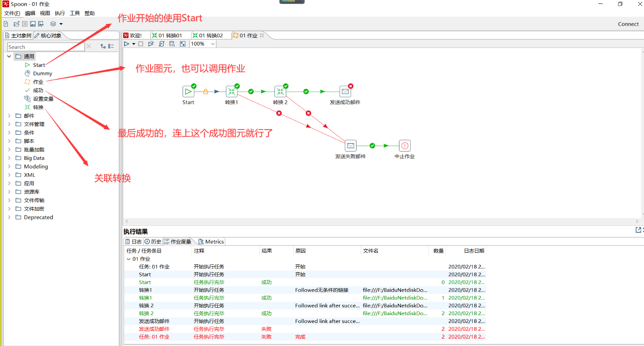
Task: Click the Search input field
Action: pyautogui.click(x=46, y=47)
